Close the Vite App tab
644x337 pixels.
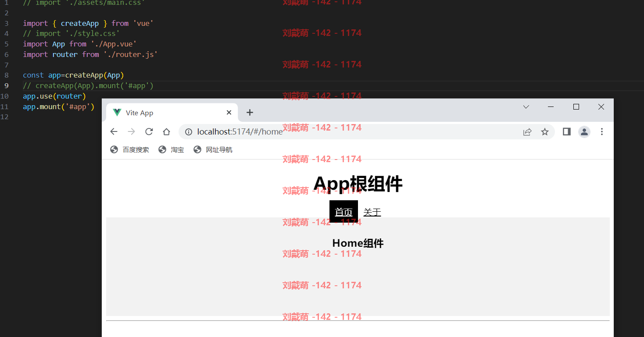[x=229, y=113]
